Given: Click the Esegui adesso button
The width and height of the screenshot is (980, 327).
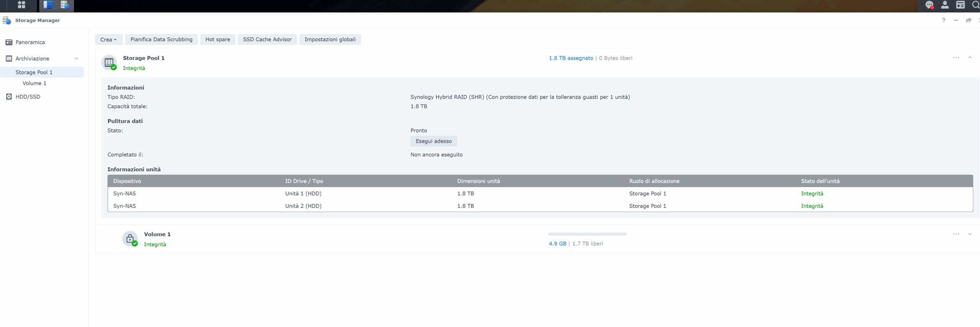Looking at the screenshot, I should (x=433, y=141).
